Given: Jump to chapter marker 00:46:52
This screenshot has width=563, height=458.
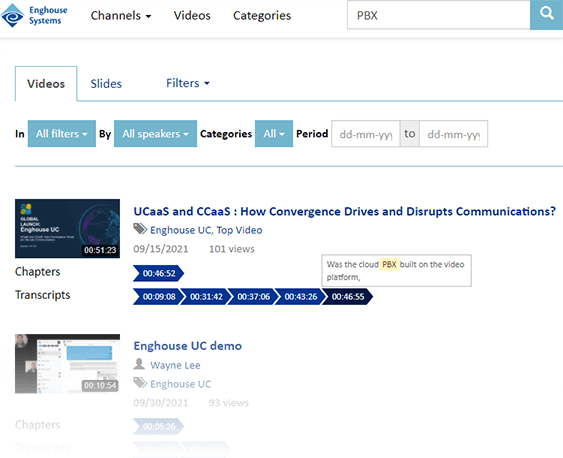Looking at the screenshot, I should tap(158, 274).
